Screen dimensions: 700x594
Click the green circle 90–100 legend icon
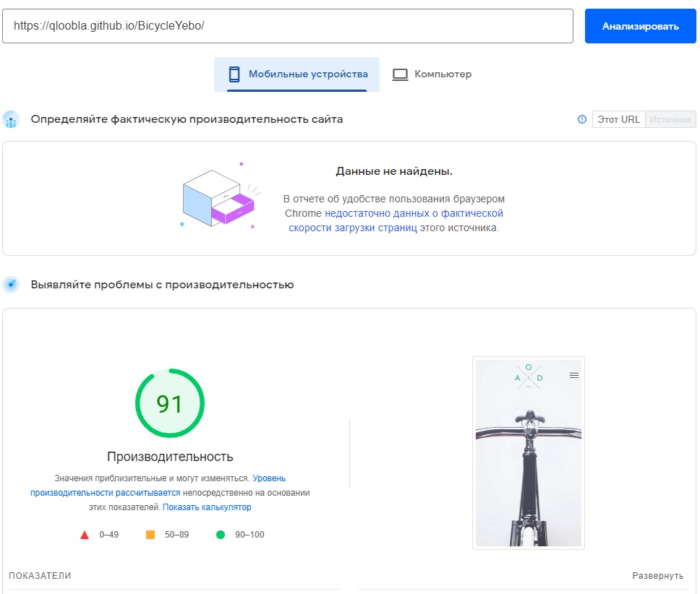click(221, 534)
